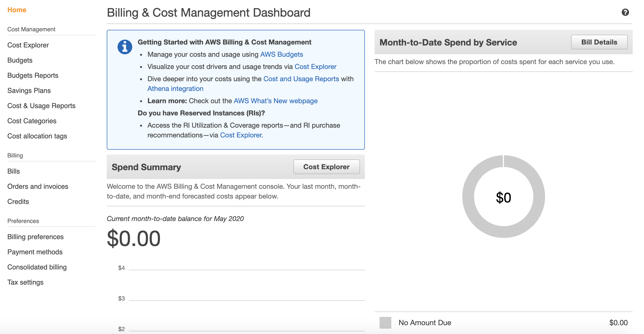
Task: Expand Budgets Reports in sidebar
Action: [x=33, y=75]
